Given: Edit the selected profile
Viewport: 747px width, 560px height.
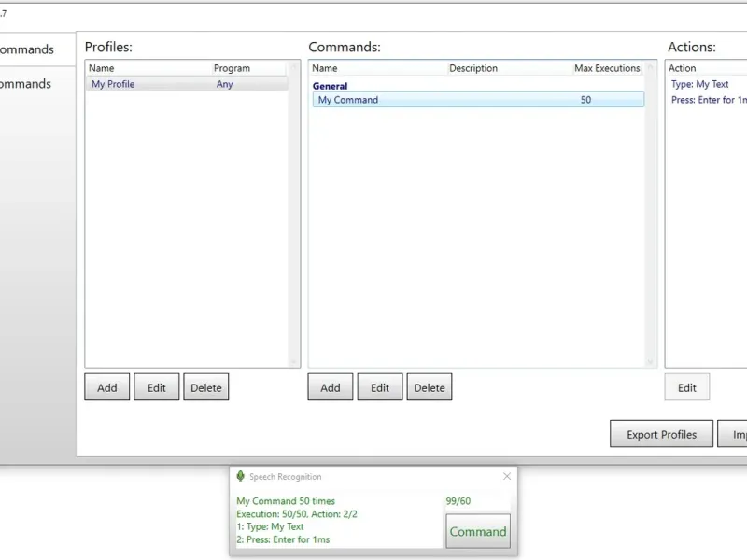Looking at the screenshot, I should pyautogui.click(x=157, y=387).
